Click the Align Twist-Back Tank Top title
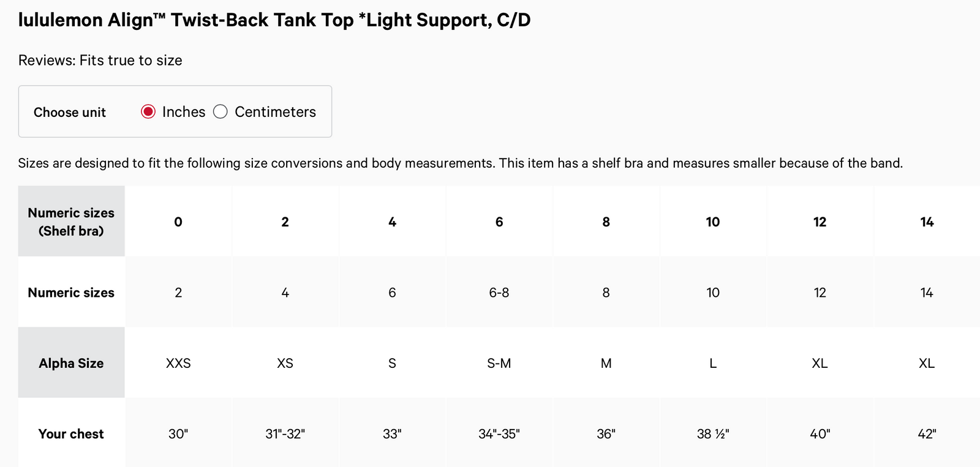This screenshot has height=467, width=980. click(x=274, y=20)
